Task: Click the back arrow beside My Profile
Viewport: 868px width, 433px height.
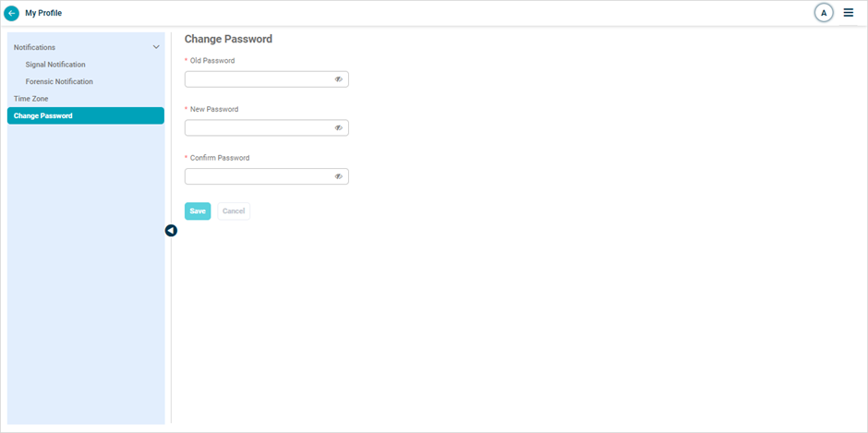Action: click(x=12, y=13)
